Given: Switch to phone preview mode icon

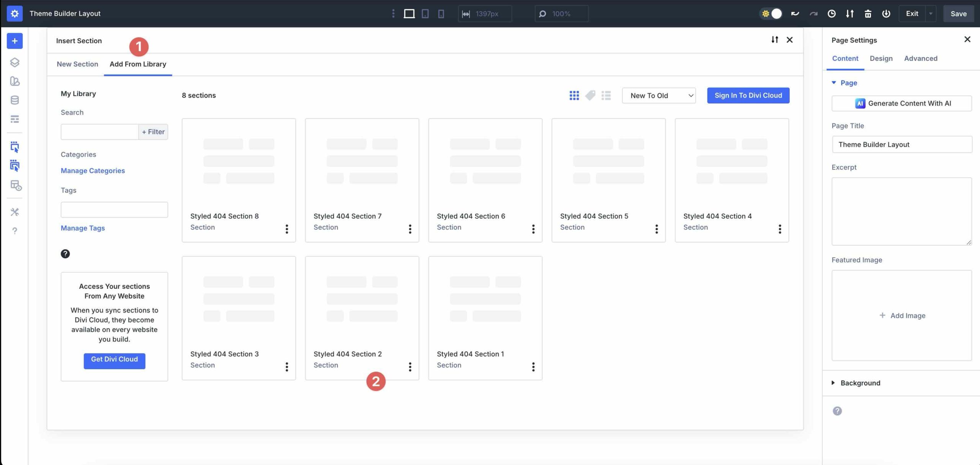Looking at the screenshot, I should click(x=442, y=13).
